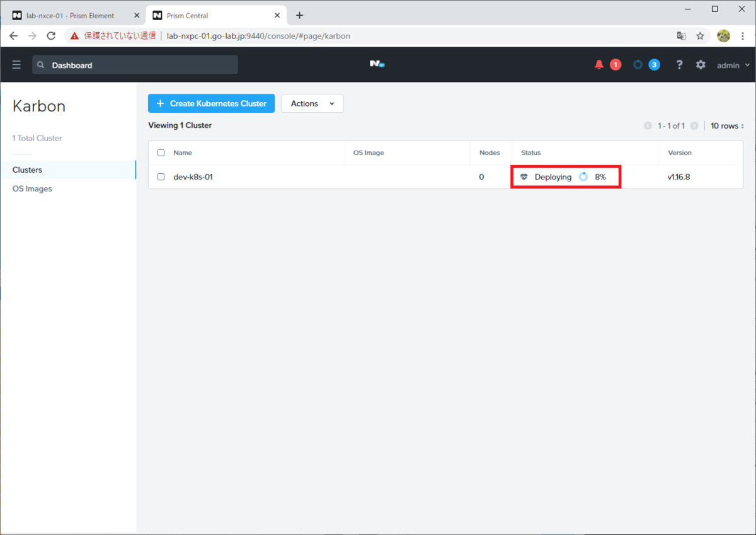Go to next page arrow
The height and width of the screenshot is (535, 756).
pyautogui.click(x=694, y=126)
